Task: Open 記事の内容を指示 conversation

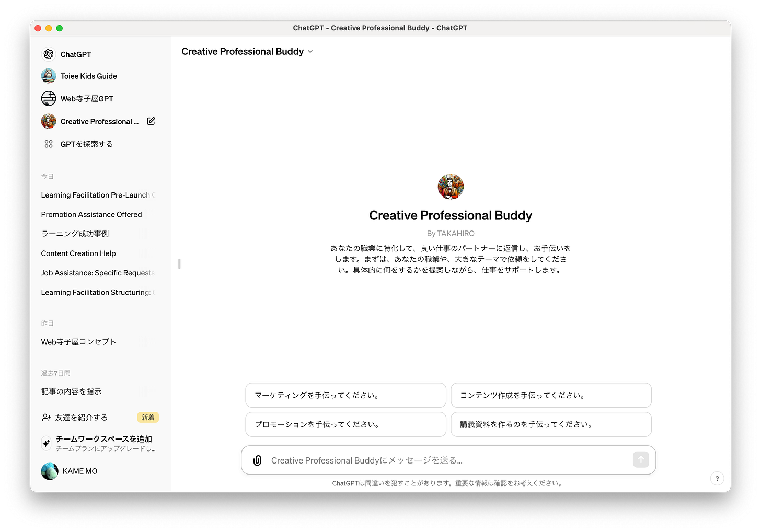Action: 72,391
